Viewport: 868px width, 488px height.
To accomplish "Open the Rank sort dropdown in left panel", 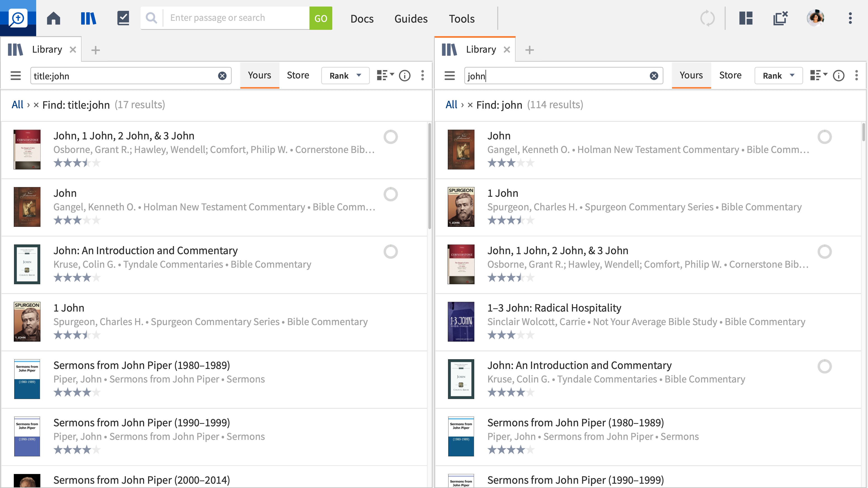I will coord(345,75).
